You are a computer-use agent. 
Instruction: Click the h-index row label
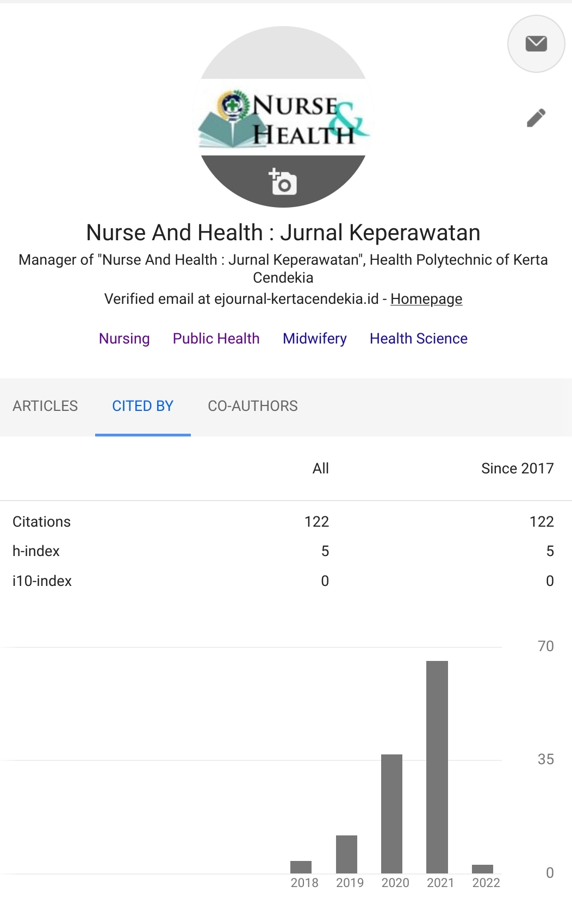[36, 551]
